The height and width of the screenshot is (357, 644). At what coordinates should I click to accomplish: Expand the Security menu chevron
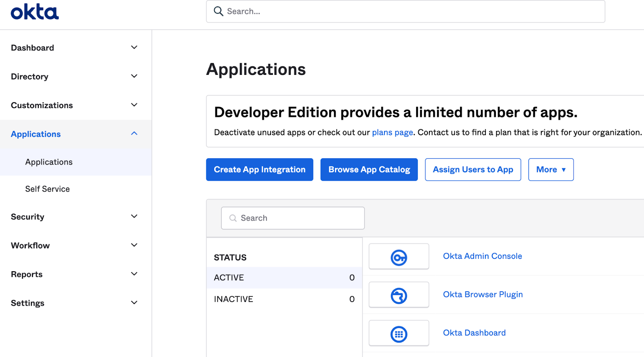[134, 217]
